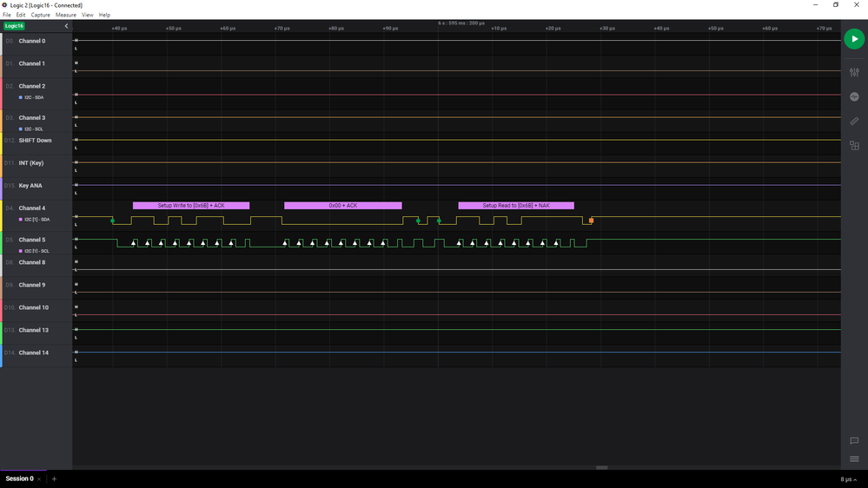Select the Key ANA channel label
Image resolution: width=868 pixels, height=488 pixels.
coord(30,186)
